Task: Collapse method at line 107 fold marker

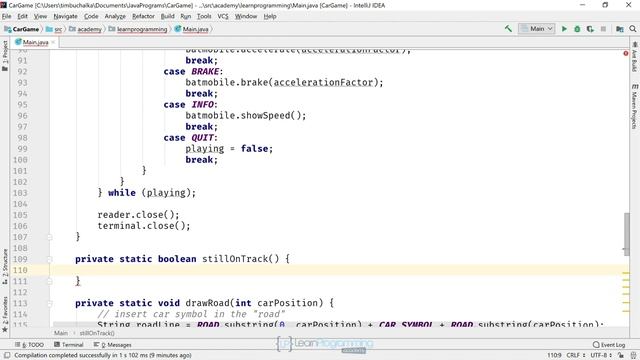Action: 50,237
